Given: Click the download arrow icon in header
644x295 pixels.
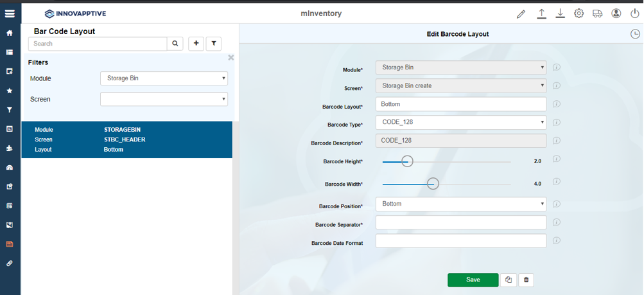Looking at the screenshot, I should (560, 13).
